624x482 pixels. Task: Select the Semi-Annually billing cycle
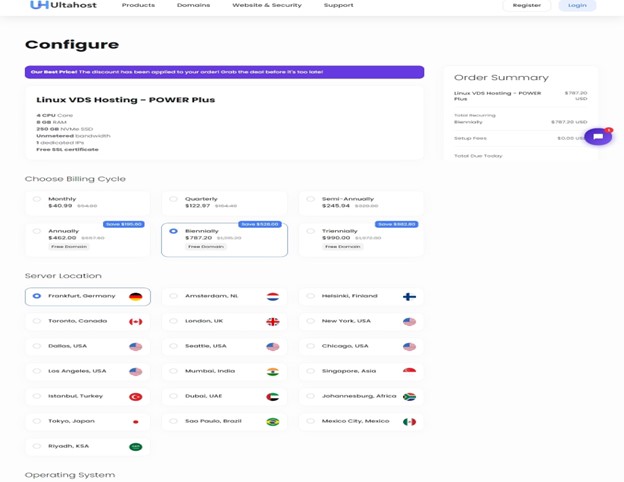click(x=361, y=203)
